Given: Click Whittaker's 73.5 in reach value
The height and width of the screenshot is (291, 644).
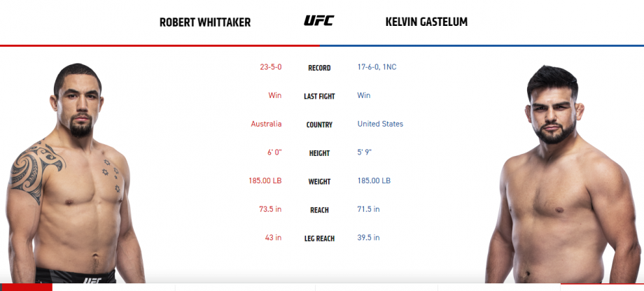Looking at the screenshot, I should tap(270, 209).
